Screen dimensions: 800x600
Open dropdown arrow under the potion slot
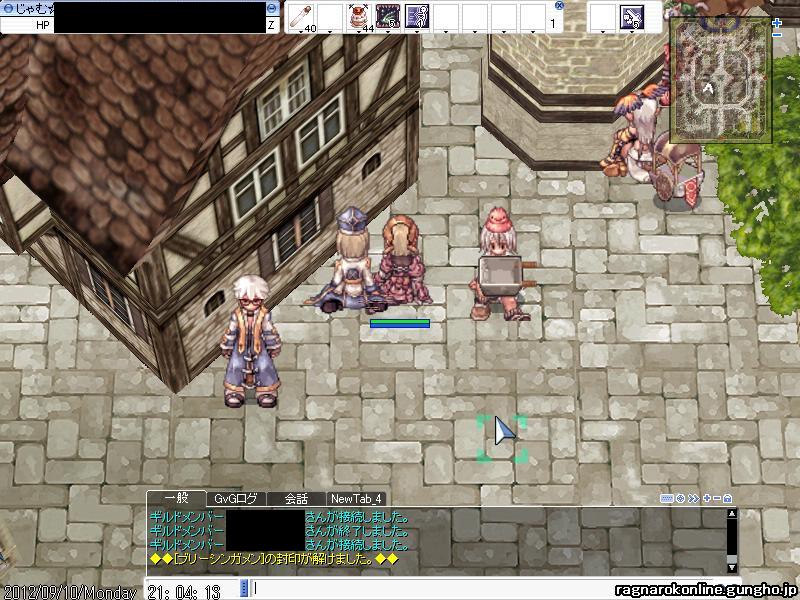click(302, 32)
